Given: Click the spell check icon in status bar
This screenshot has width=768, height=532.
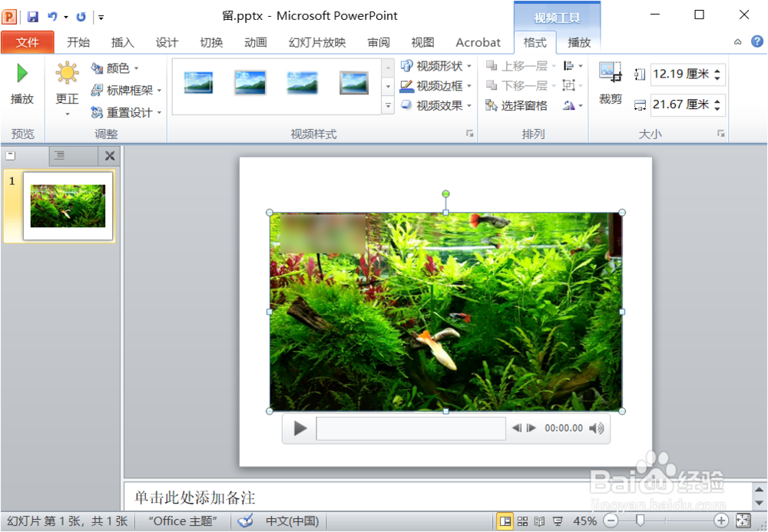Looking at the screenshot, I should (246, 520).
